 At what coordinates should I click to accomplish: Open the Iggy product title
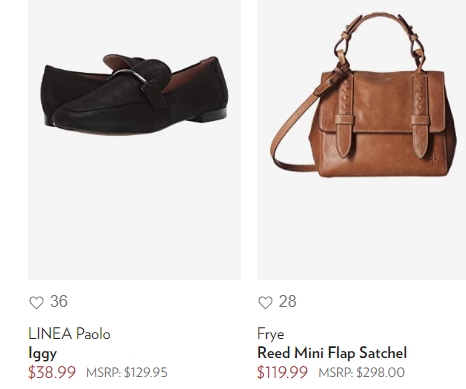42,353
